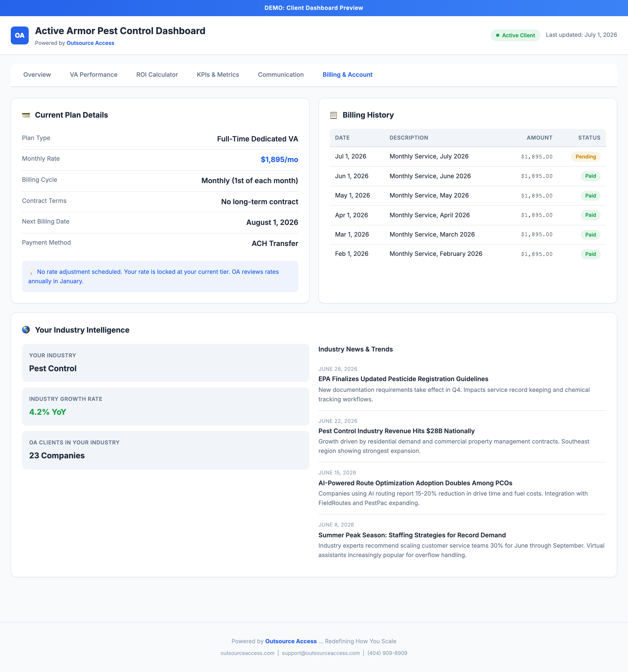Viewport: 628px width, 672px height.
Task: Click Monthly Service, March 2026 description
Action: (x=432, y=235)
